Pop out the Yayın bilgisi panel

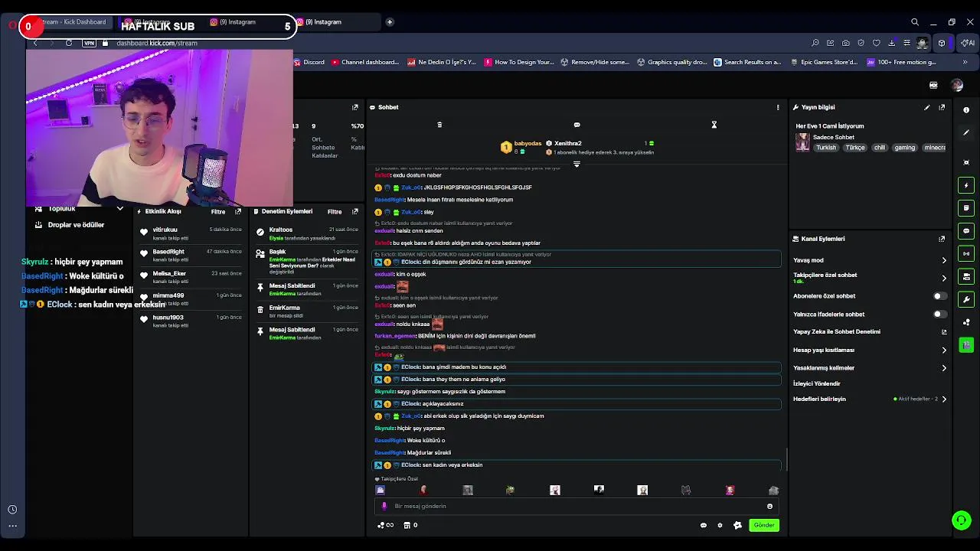(942, 107)
